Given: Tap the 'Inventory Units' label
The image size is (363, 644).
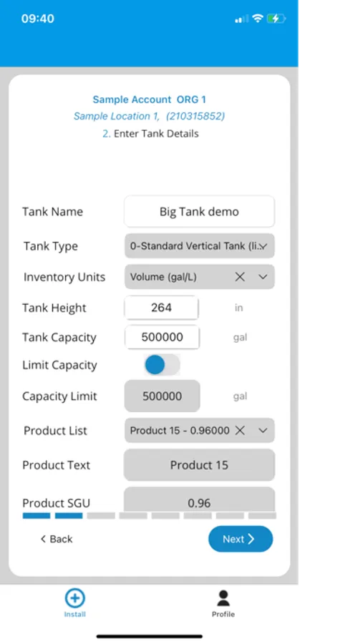Looking at the screenshot, I should click(64, 277).
